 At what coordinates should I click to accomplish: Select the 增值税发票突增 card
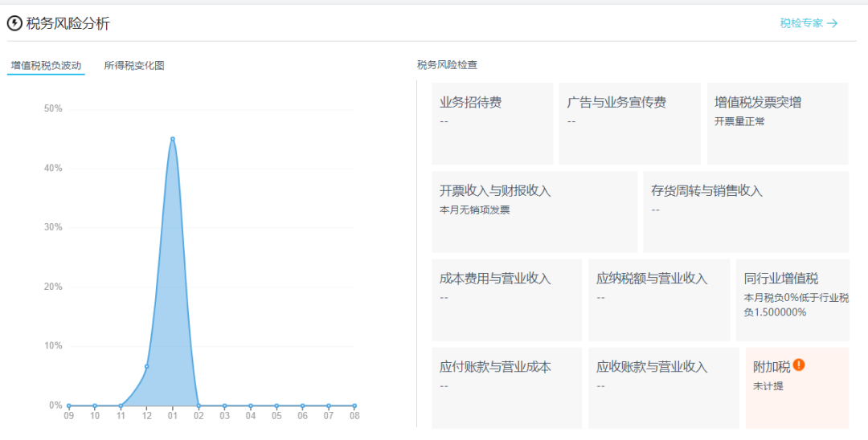[x=777, y=123]
